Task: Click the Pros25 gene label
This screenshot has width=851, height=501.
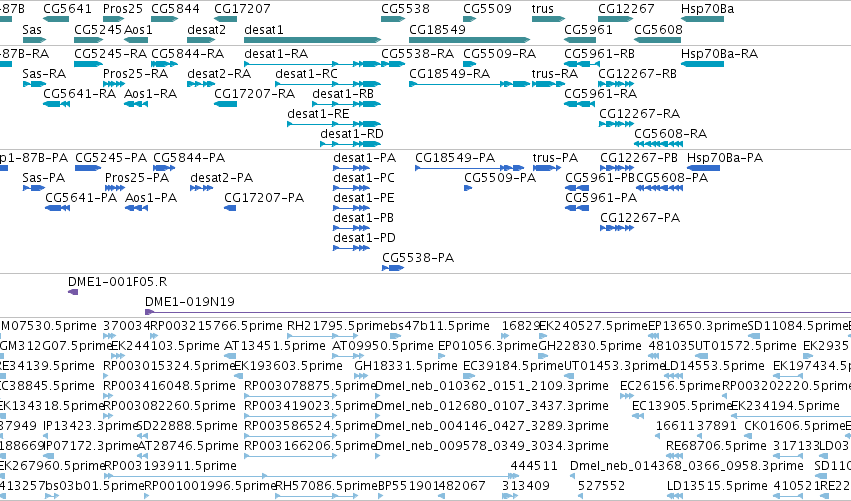Action: coord(123,9)
